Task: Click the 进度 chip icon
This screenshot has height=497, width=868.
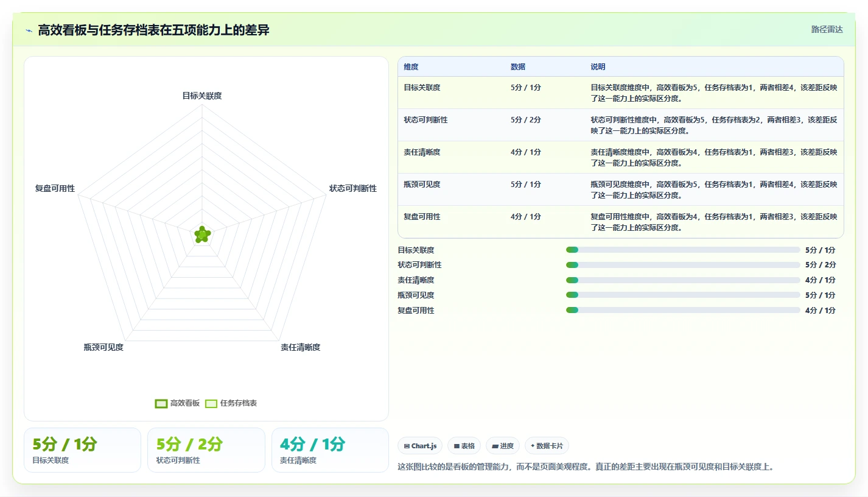Action: (x=495, y=446)
